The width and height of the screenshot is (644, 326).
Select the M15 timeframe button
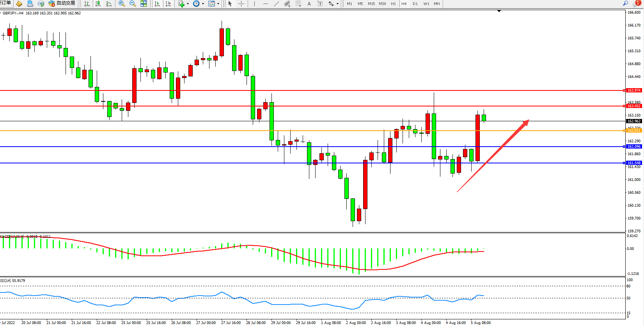point(371,4)
